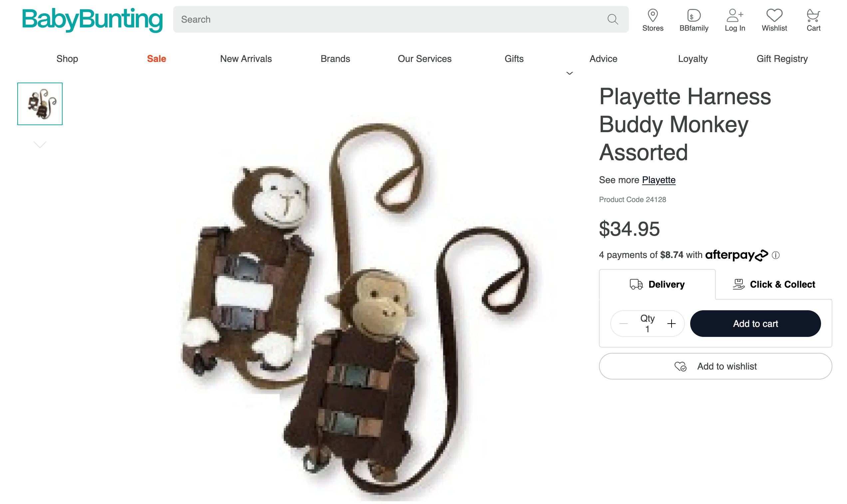Decrease quantity with the minus button
This screenshot has width=847, height=504.
tap(624, 324)
